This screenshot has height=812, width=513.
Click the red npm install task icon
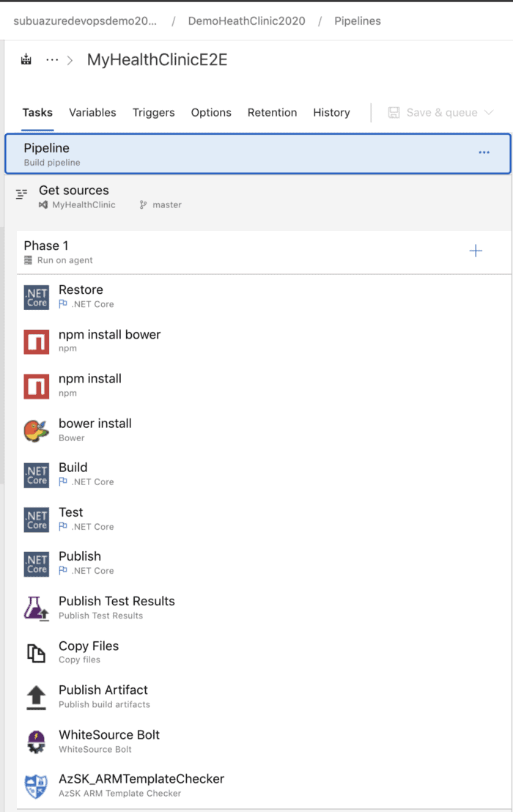36,386
